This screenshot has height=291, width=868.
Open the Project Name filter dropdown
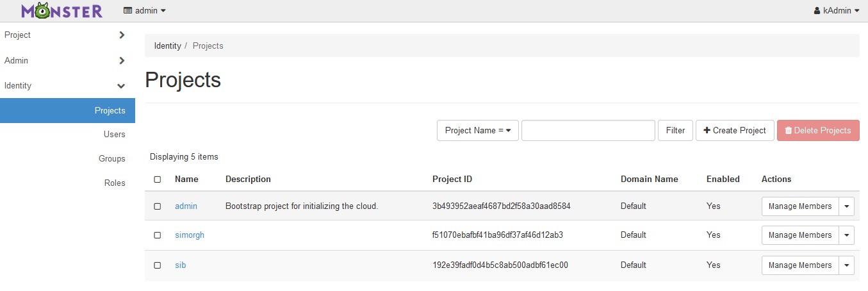477,131
